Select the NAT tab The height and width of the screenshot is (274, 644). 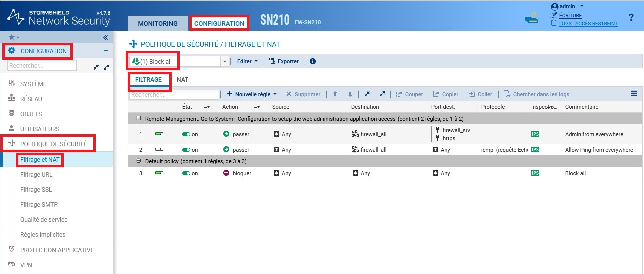point(183,80)
